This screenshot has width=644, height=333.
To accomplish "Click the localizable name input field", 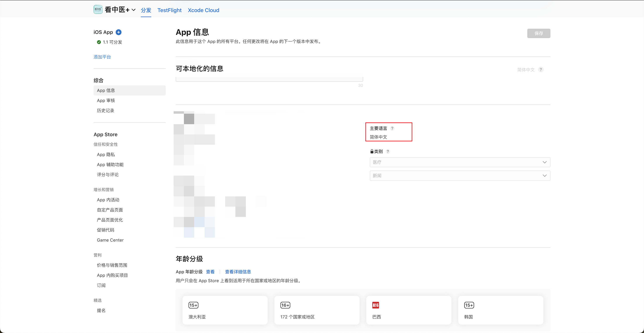I will 269,79.
